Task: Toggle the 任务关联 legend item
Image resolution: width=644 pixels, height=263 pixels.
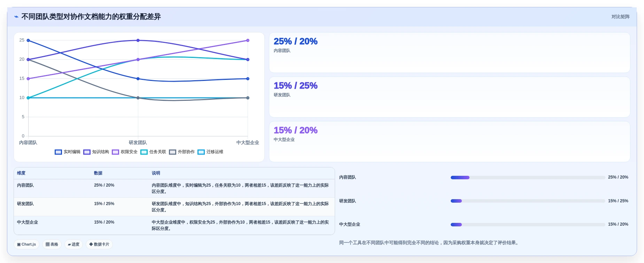Action: click(153, 152)
